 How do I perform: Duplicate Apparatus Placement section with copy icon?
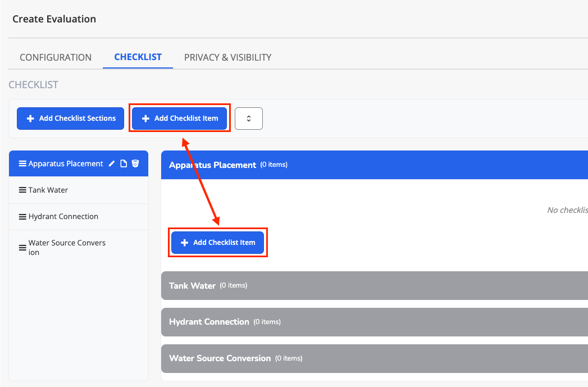[x=124, y=163]
